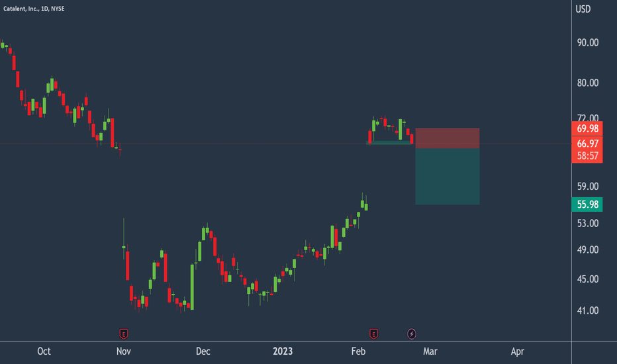
Task: Click the February earnings marker icon
Action: coord(373,334)
